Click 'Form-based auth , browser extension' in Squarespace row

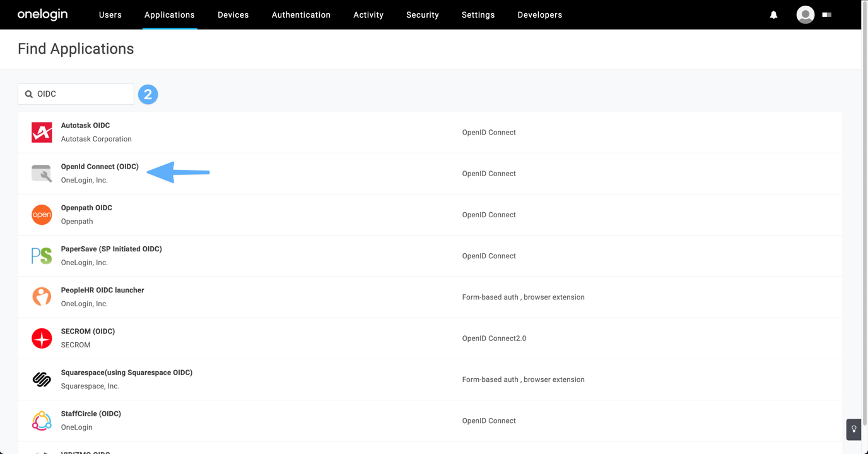524,379
